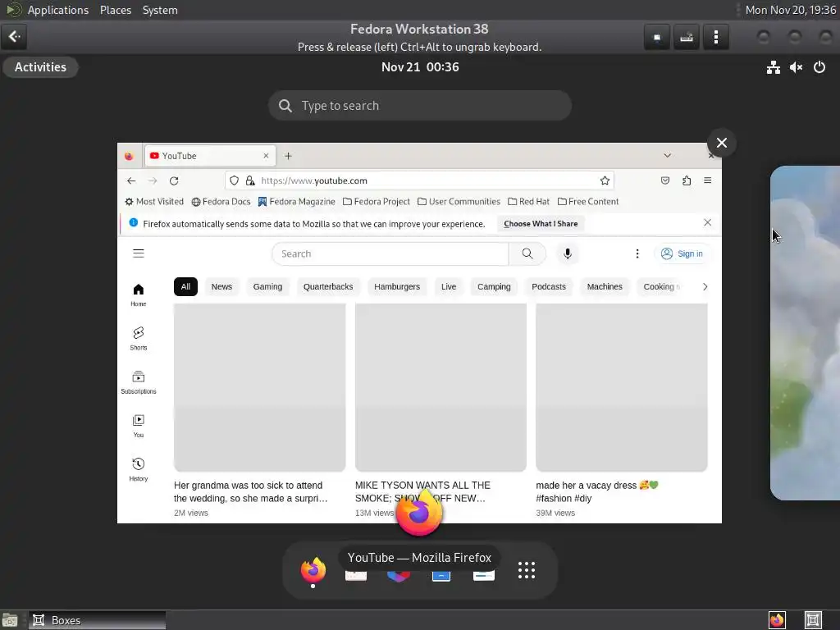840x630 pixels.
Task: Select the Gaming filter chip
Action: [267, 286]
